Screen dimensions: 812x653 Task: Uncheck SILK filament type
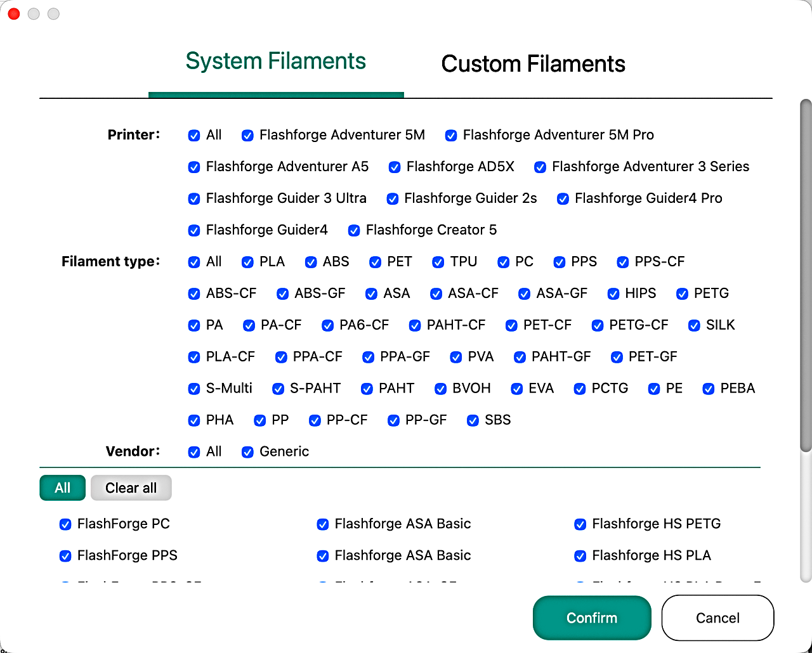695,325
